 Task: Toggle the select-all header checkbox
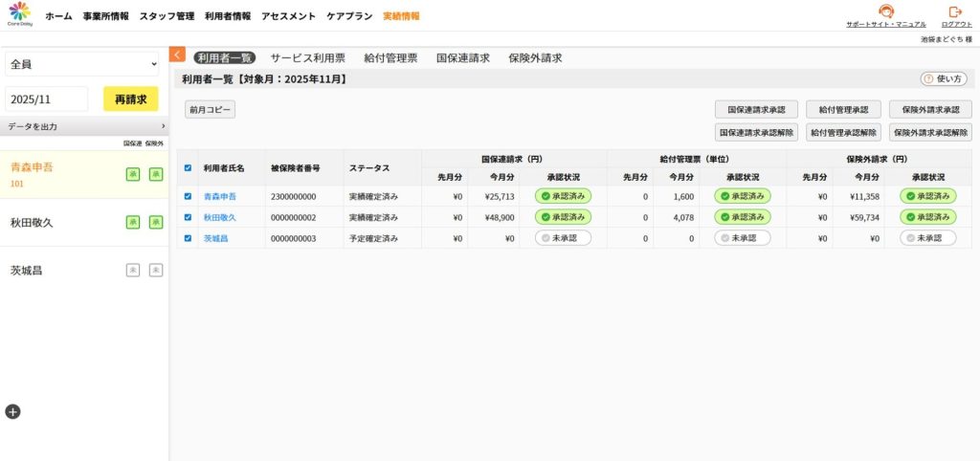click(188, 167)
